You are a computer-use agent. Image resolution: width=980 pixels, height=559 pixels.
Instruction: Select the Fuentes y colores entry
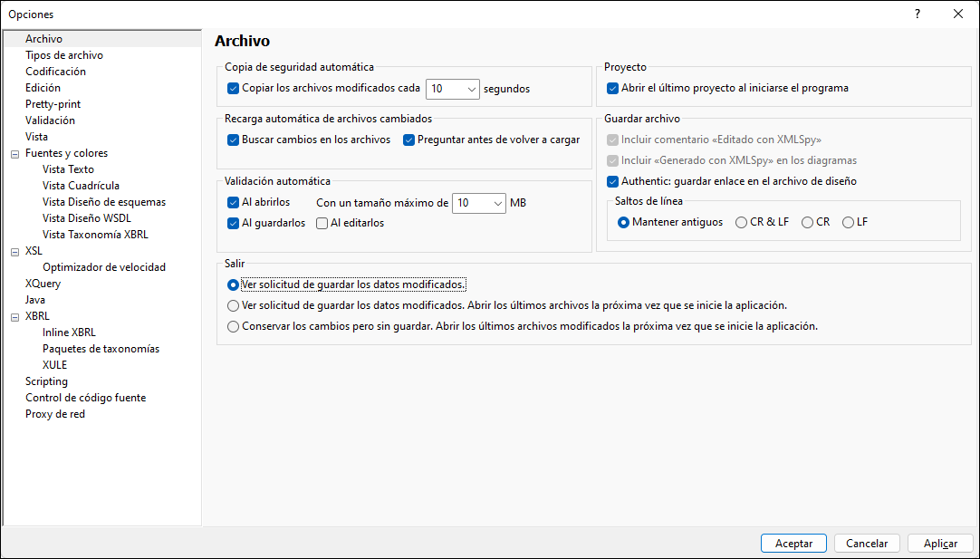[x=66, y=152]
